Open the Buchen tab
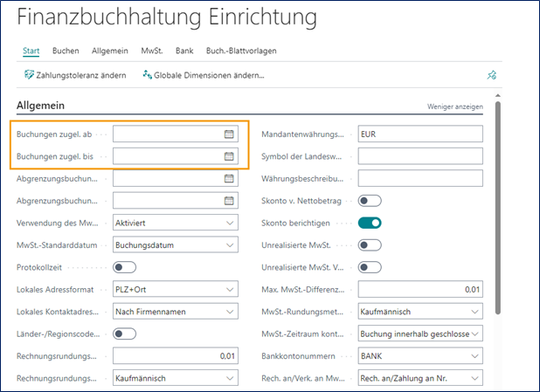The image size is (540, 392). [66, 51]
